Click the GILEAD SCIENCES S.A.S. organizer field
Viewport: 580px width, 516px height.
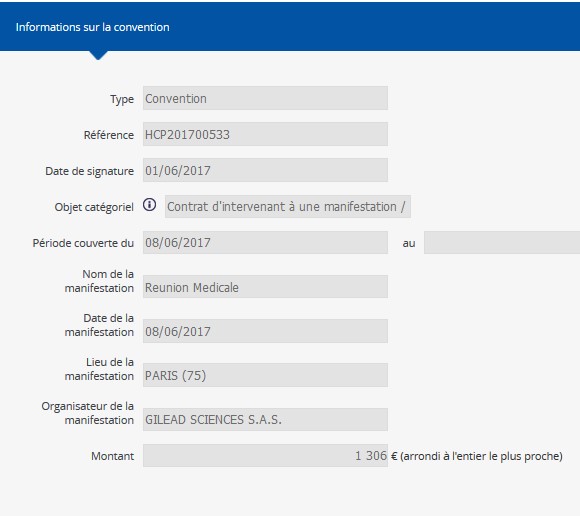(x=265, y=419)
